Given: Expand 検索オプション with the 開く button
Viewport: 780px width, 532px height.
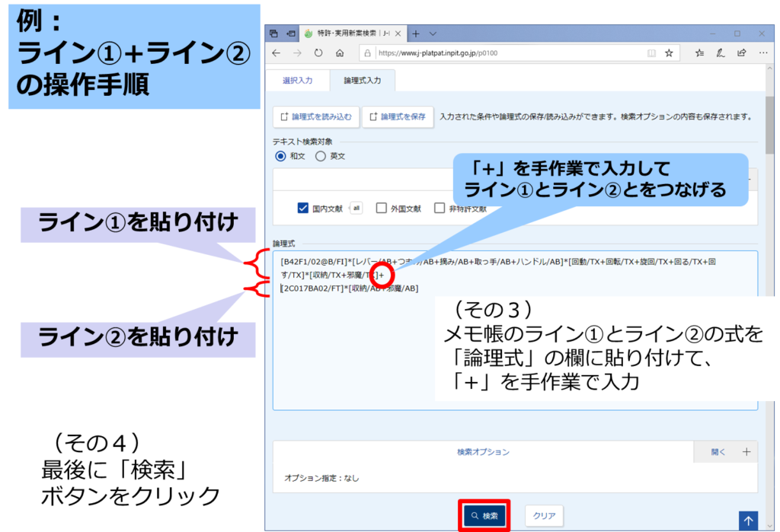Looking at the screenshot, I should [x=718, y=451].
